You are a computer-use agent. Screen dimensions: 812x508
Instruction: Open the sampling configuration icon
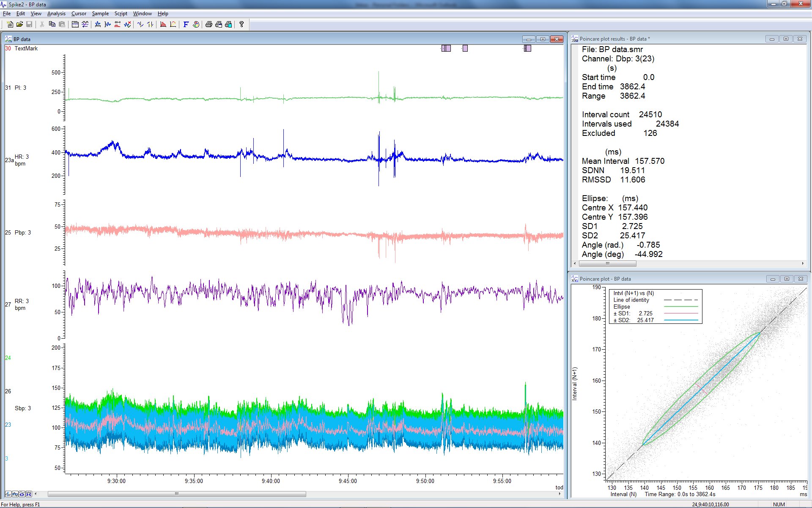(74, 24)
